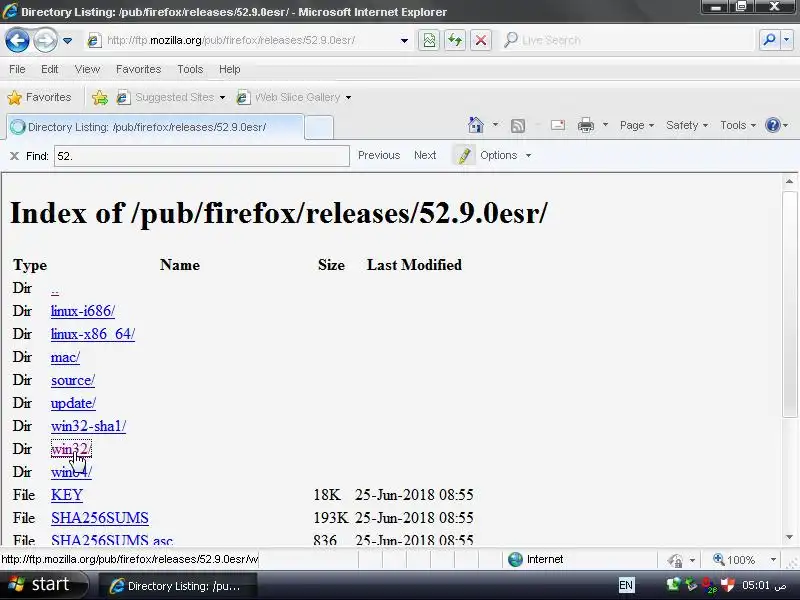The width and height of the screenshot is (800, 600).
Task: Click the scroll up arrow of page scrollbar
Action: 789,182
